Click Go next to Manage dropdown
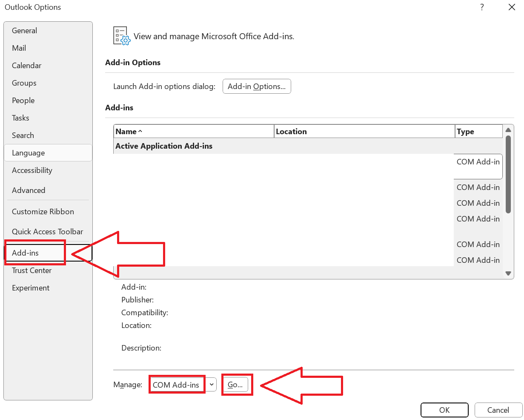Screen dimensions: 524x420 (235, 385)
